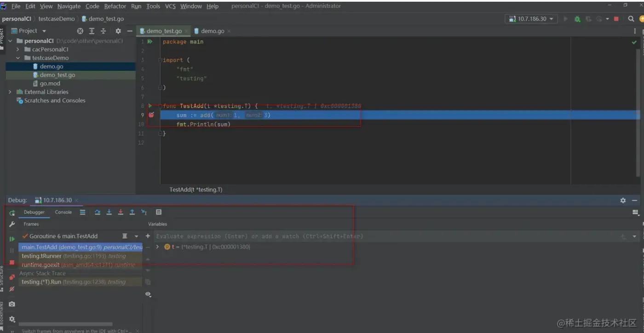Open VCS menu
Image resolution: width=644 pixels, height=333 pixels.
[x=170, y=6]
